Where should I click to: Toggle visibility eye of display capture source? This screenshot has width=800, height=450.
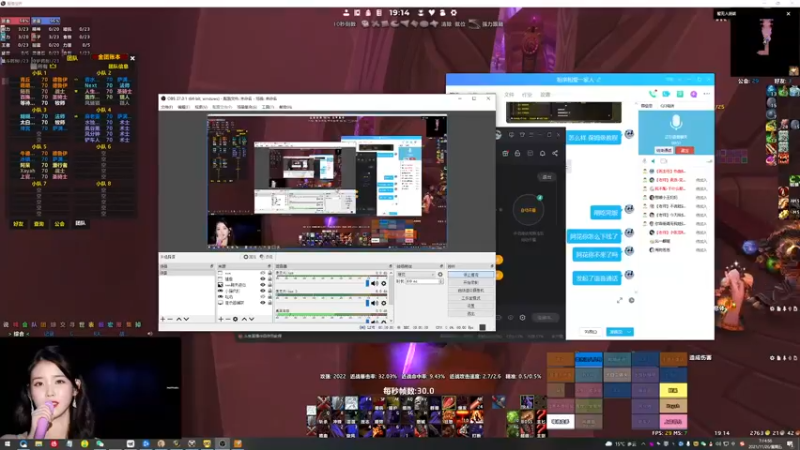[x=263, y=303]
